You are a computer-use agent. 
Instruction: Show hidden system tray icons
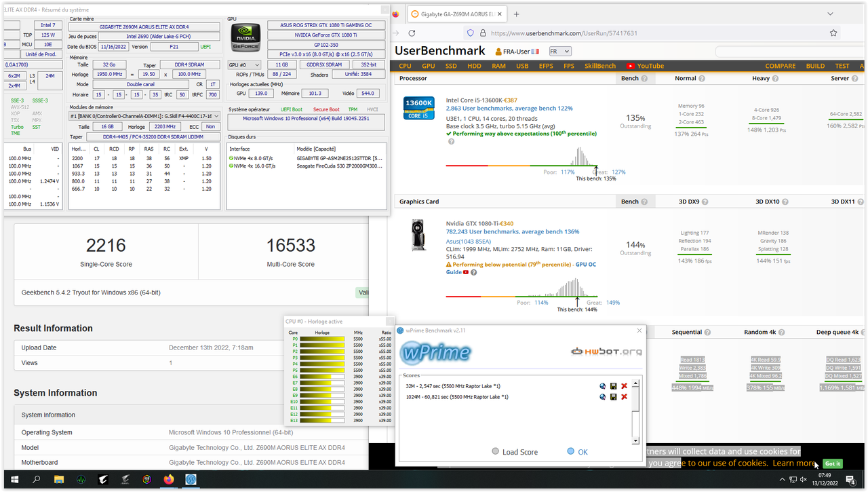(x=782, y=480)
